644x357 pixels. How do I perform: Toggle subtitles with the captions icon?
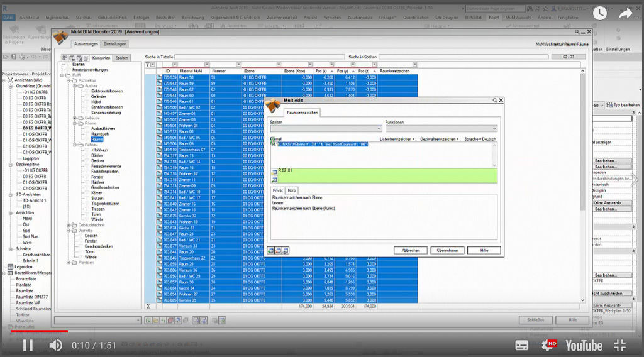[x=522, y=344]
